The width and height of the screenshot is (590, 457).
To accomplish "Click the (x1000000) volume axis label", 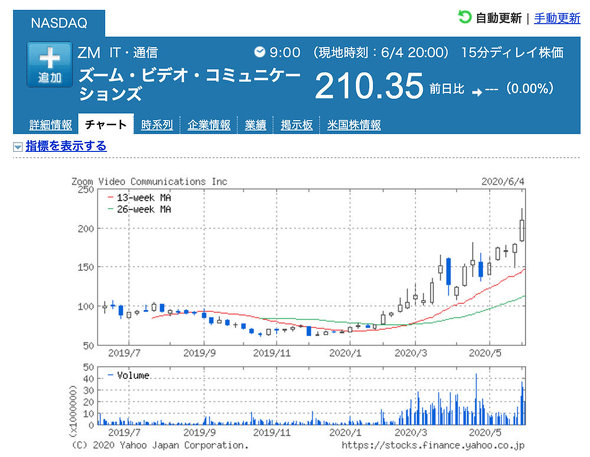I will point(74,411).
